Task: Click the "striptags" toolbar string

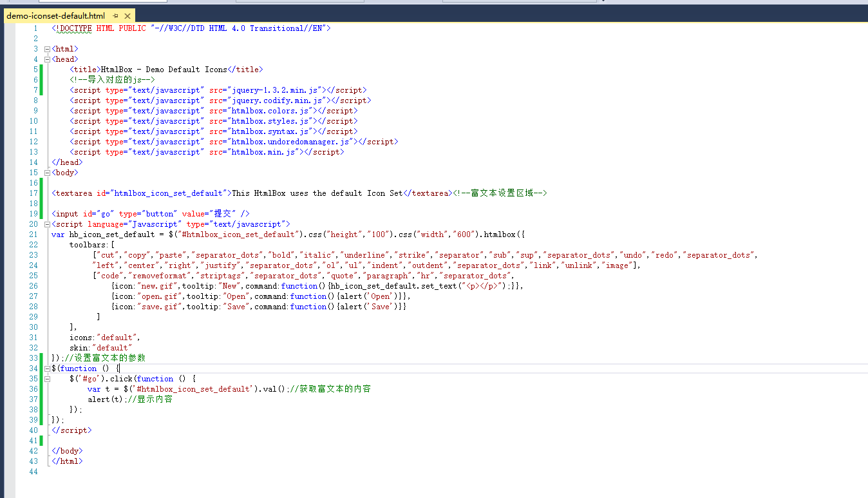Action: (x=221, y=276)
